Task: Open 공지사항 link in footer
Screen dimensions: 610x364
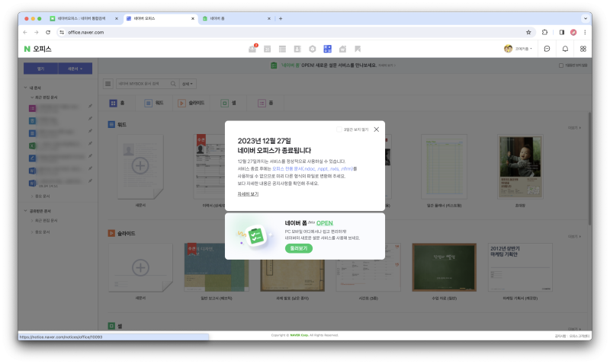Action: 560,336
